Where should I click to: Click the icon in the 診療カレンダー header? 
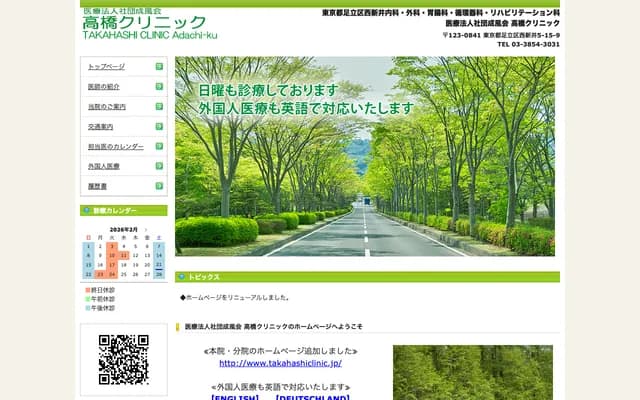[87, 211]
